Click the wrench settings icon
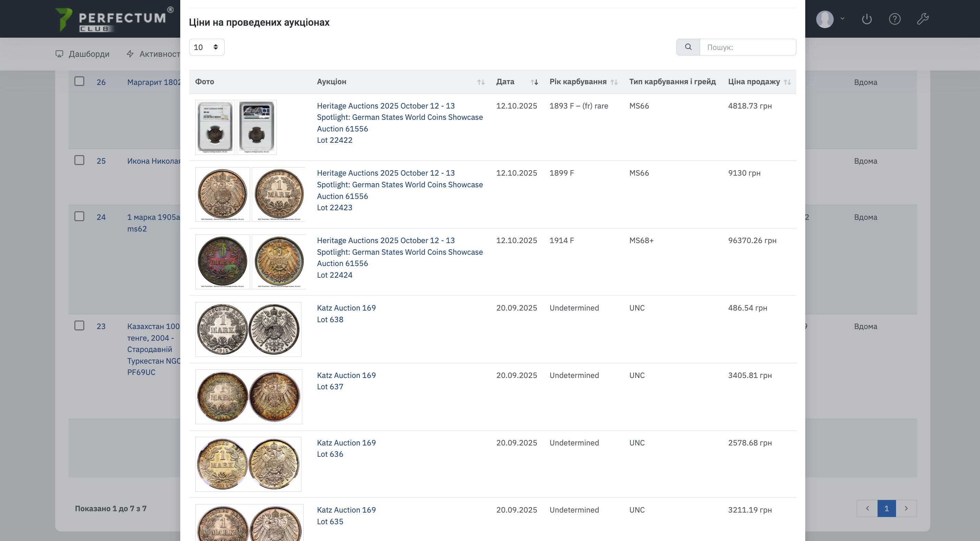Screen dimensions: 980x541 (922, 19)
